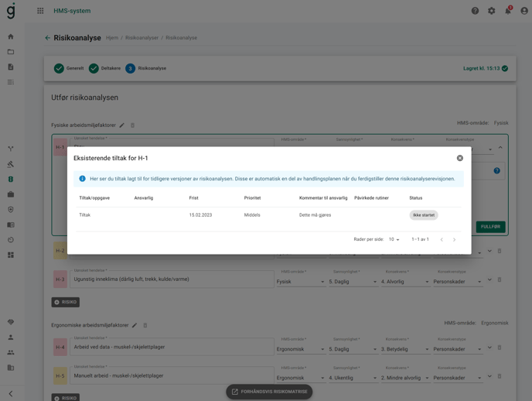
Task: Edit Ergonomiske arbeidsmiljøfaktorer with pencil icon
Action: [x=135, y=325]
